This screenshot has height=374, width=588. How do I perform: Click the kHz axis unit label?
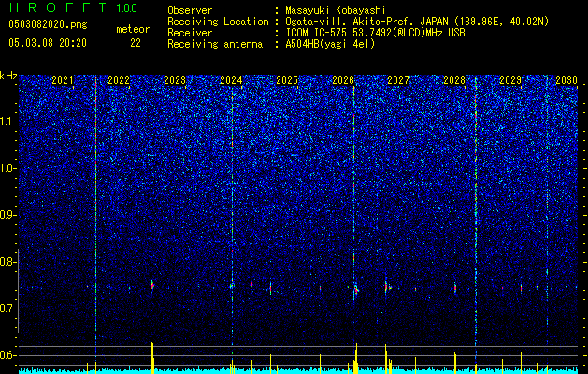click(x=8, y=76)
